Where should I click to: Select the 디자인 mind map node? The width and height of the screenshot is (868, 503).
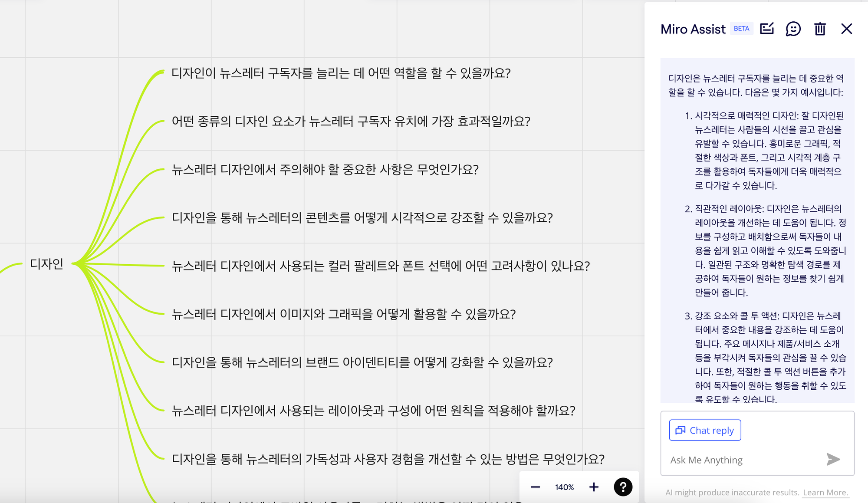[46, 263]
